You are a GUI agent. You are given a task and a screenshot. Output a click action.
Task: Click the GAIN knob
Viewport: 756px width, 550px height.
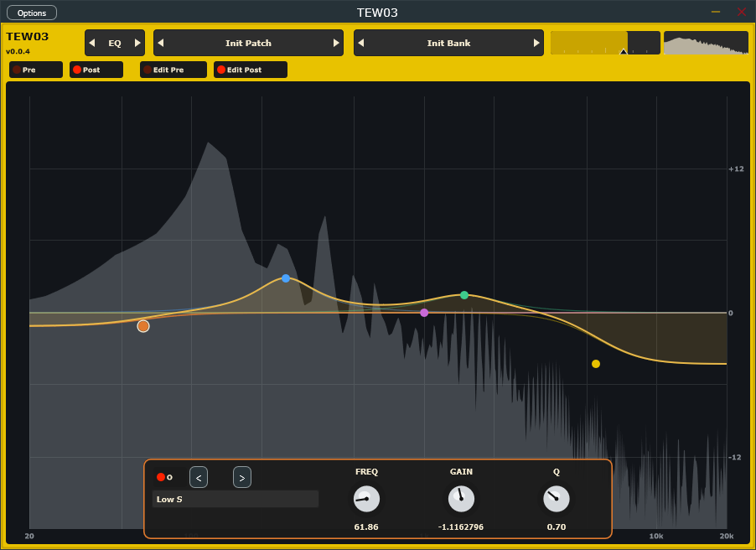point(462,499)
